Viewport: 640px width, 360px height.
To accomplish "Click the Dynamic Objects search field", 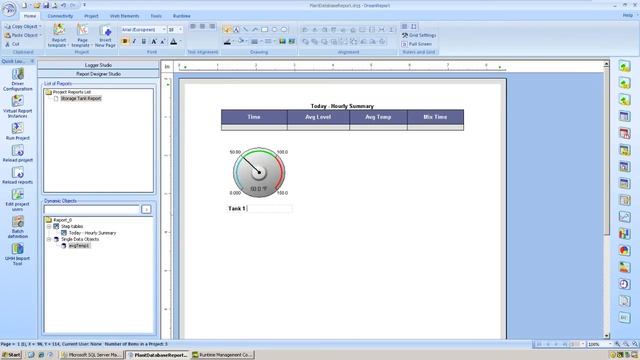I will pos(92,209).
